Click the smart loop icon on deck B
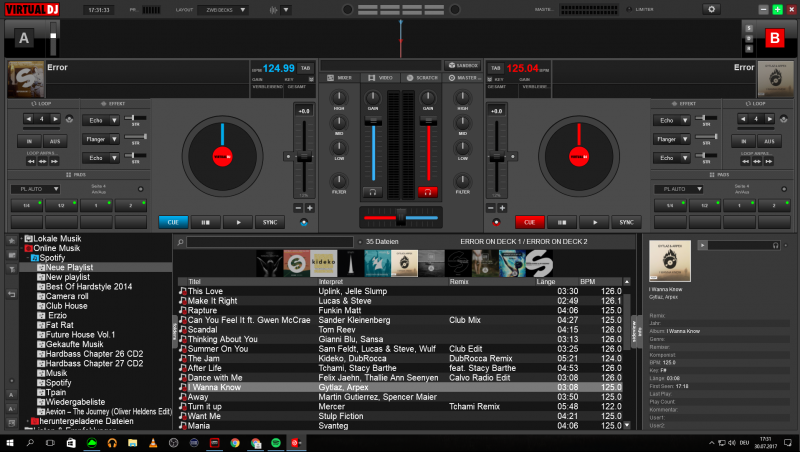The width and height of the screenshot is (800, 452). click(784, 119)
